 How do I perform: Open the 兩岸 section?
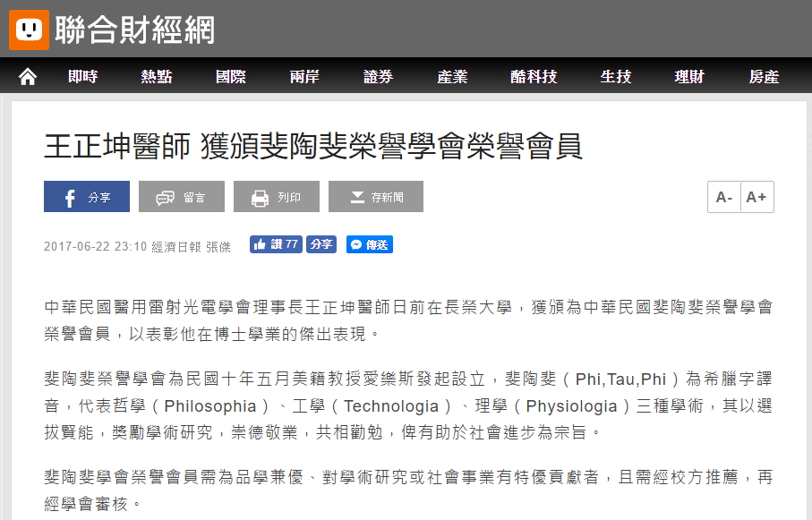tap(304, 77)
